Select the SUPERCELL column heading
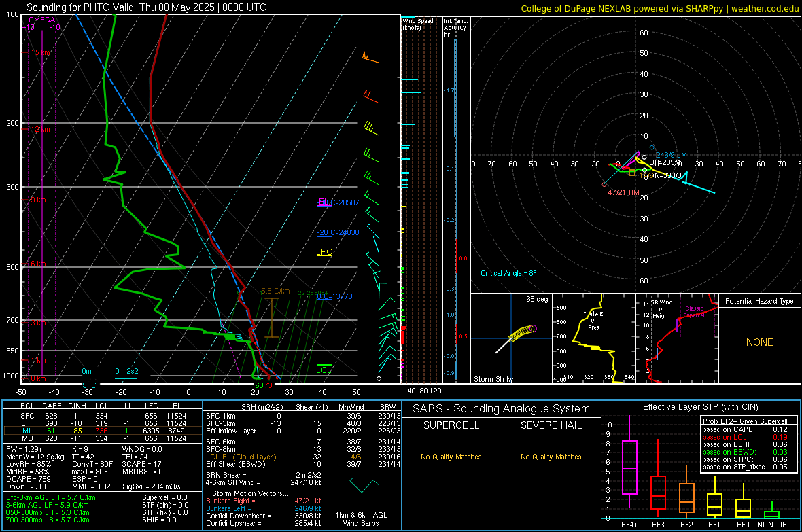 (451, 425)
